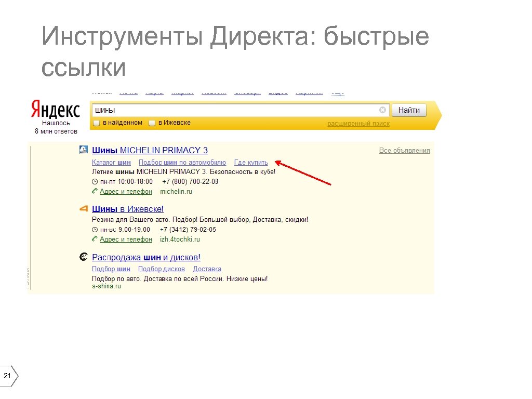Click the Michelin ad favicon icon
Viewport: 532px width, 399px height.
coord(84,150)
